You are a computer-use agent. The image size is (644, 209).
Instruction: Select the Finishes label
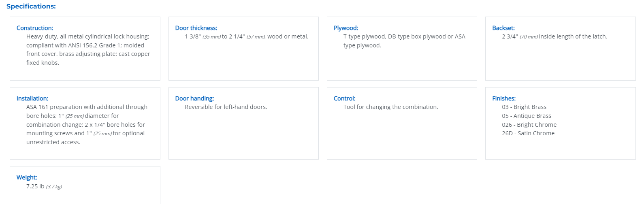[504, 98]
